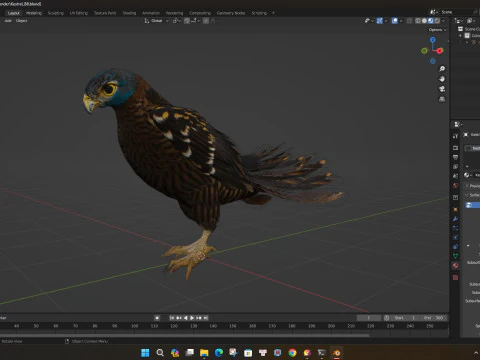This screenshot has height=360, width=480.
Task: Open the Object properties tab
Action: pos(456,209)
